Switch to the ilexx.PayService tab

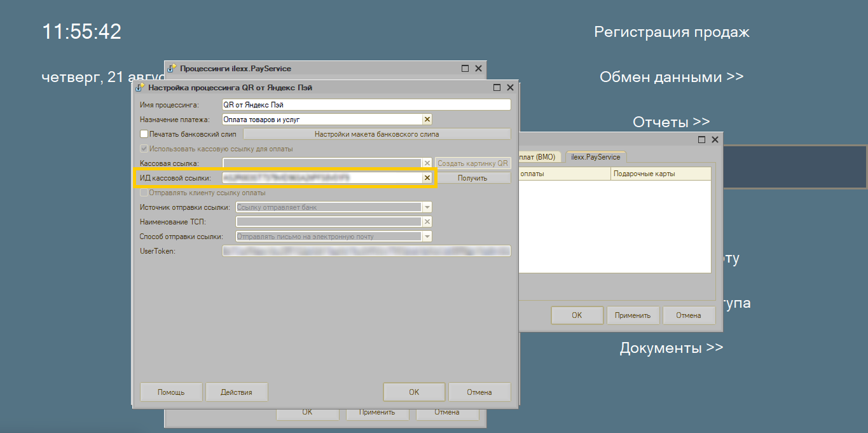[595, 156]
